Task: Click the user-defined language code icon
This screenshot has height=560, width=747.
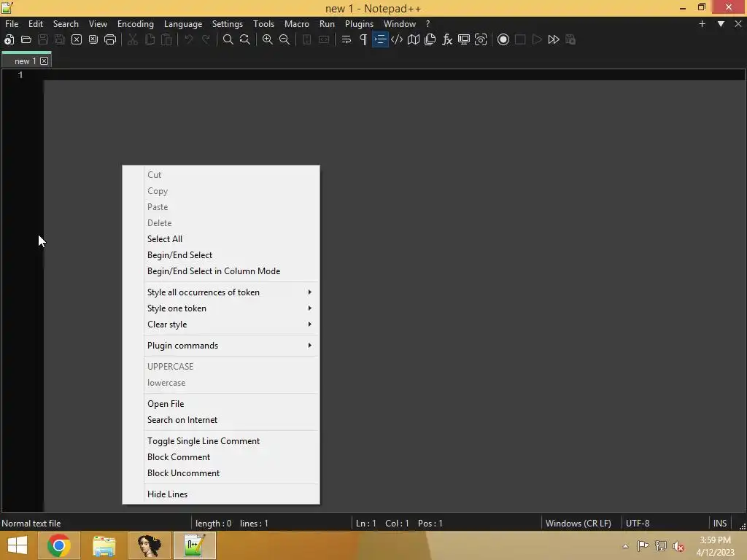Action: (x=397, y=39)
